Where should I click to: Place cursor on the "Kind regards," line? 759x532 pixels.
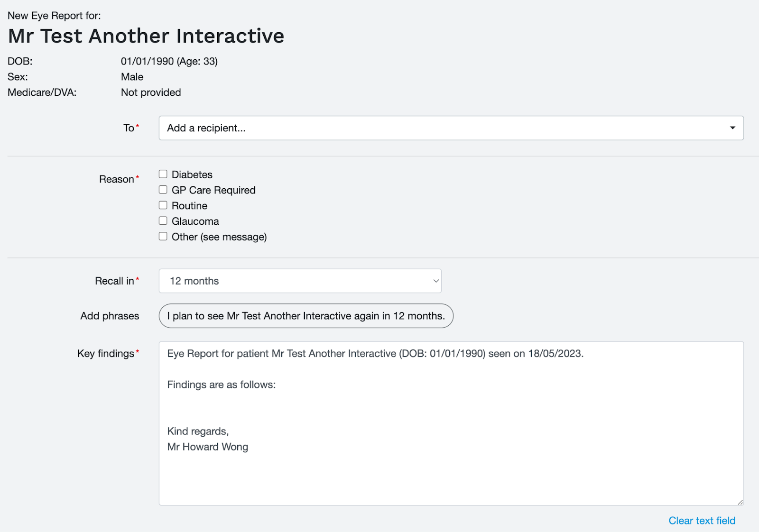click(x=198, y=431)
